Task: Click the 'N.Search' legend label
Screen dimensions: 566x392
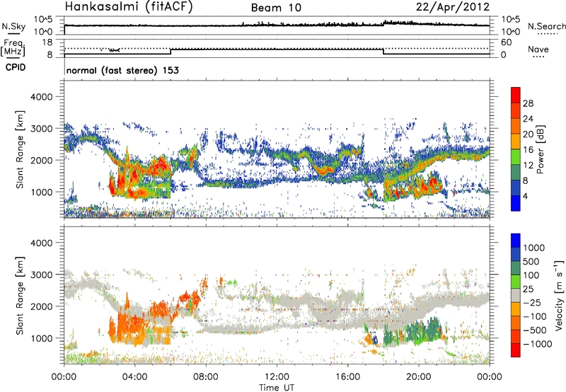Action: coord(546,26)
